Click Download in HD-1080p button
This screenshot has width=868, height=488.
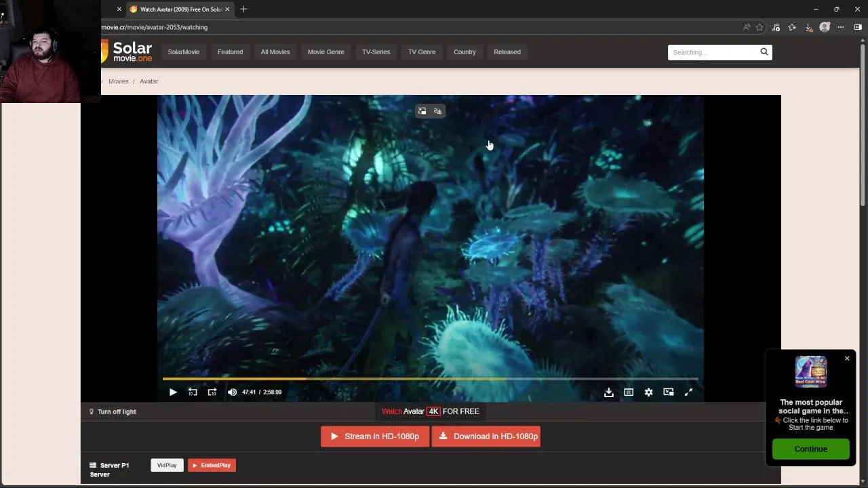[486, 436]
